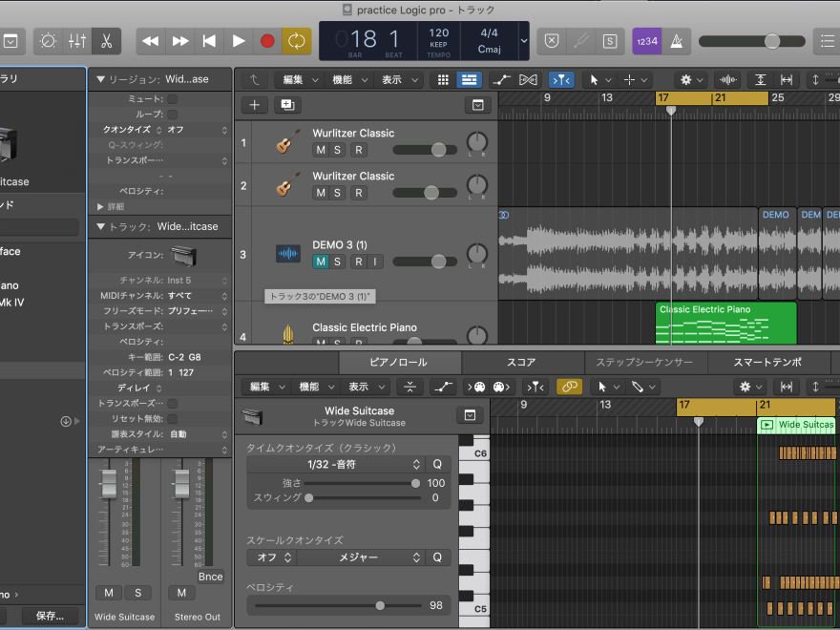Click the Rewind transport button
Screen dimensions: 840x630
click(151, 41)
